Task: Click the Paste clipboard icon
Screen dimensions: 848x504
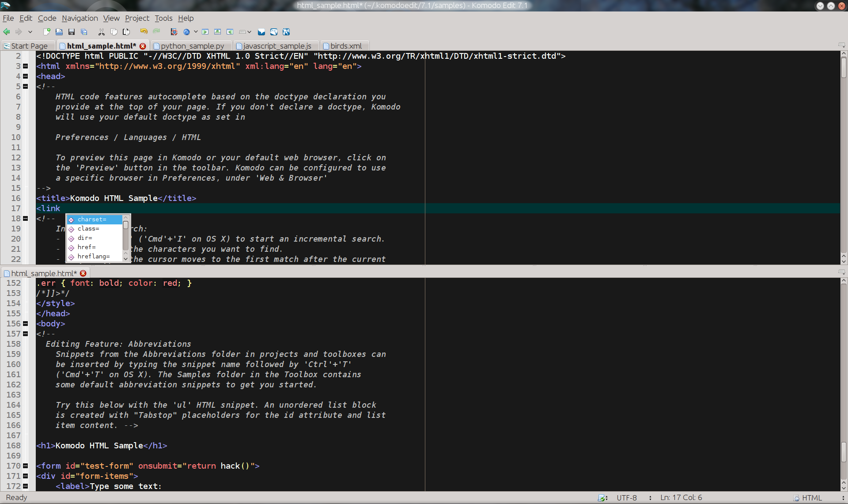Action: click(126, 32)
